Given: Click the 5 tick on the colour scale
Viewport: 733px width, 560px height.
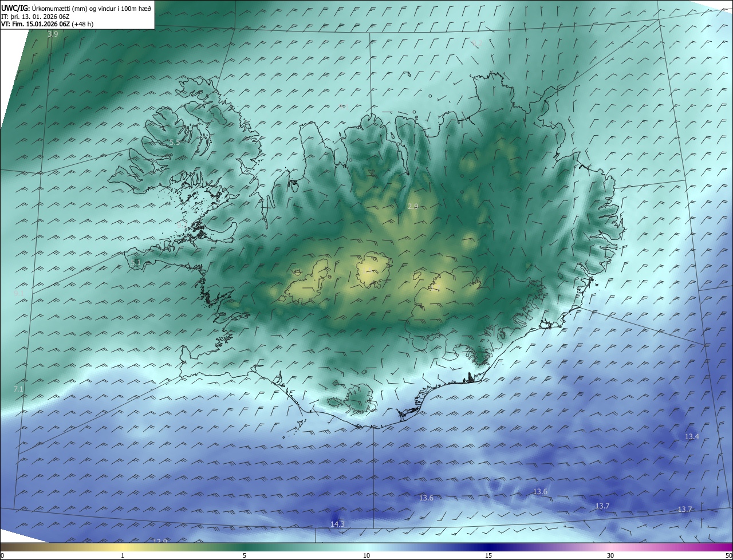Looking at the screenshot, I should pos(245,555).
